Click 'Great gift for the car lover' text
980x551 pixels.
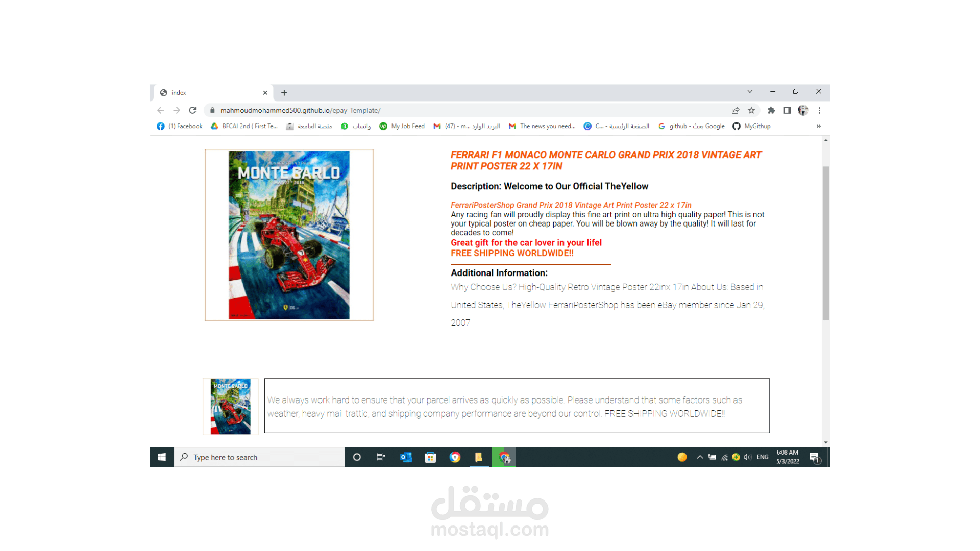point(526,243)
